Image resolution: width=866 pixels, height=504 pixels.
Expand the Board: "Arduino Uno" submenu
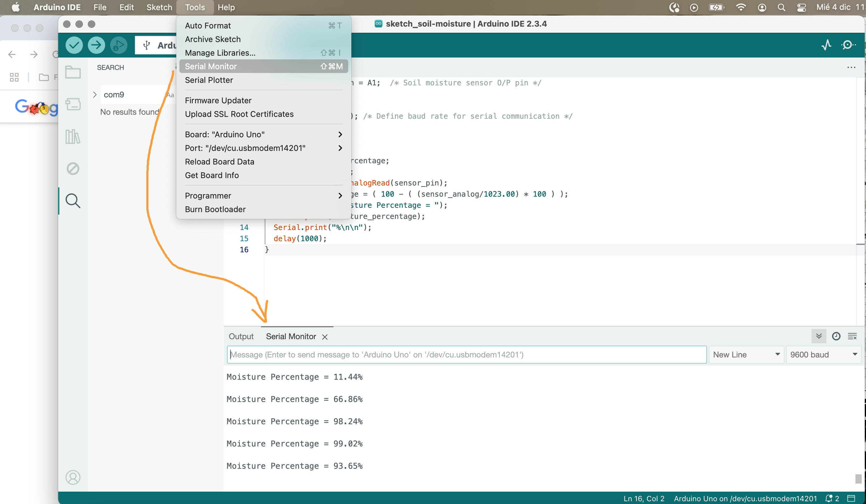pyautogui.click(x=264, y=134)
